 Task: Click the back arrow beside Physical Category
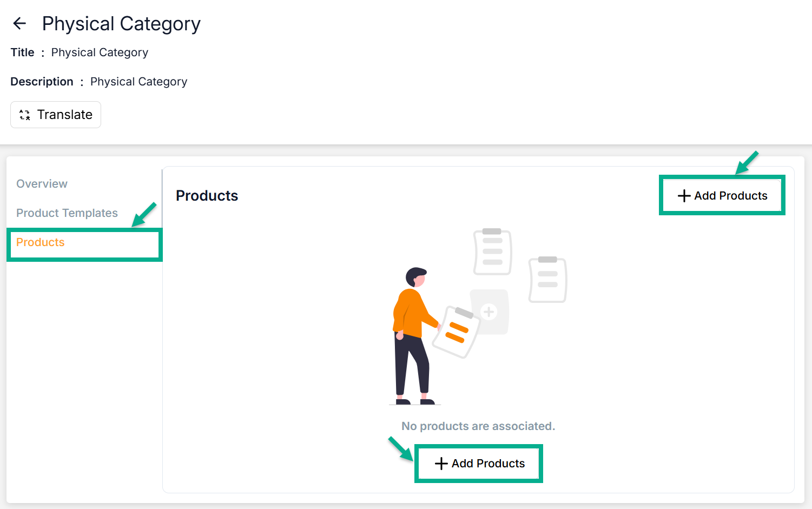click(x=19, y=23)
